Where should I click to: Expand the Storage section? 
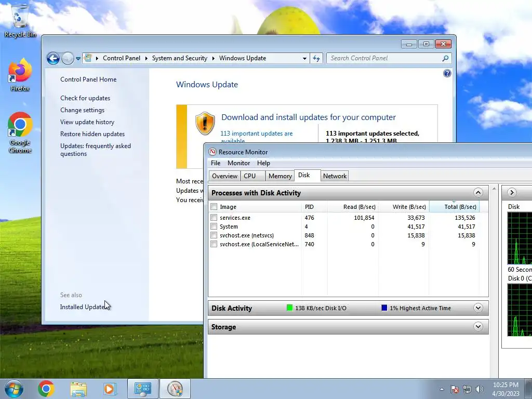coord(478,327)
